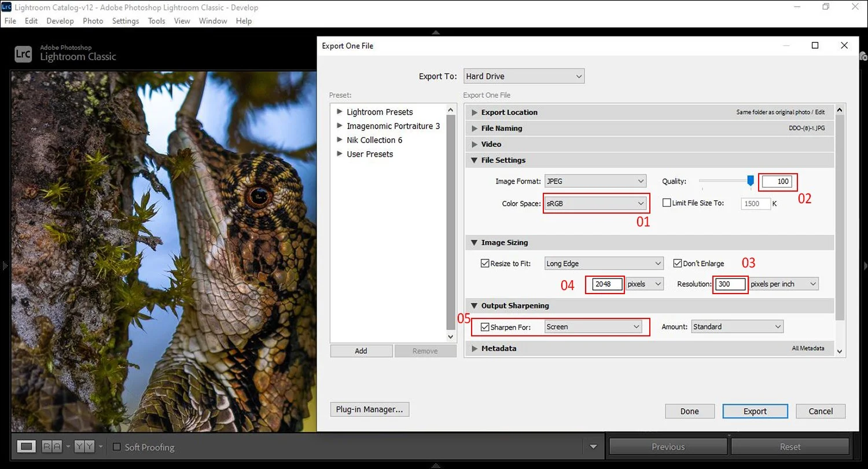Expand the Metadata section

[475, 348]
